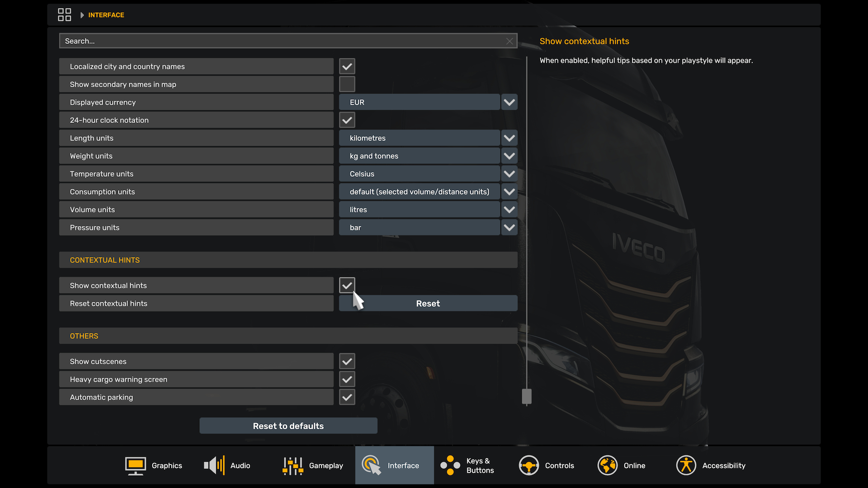
Task: Click the Audio speaker icon
Action: pos(214,465)
